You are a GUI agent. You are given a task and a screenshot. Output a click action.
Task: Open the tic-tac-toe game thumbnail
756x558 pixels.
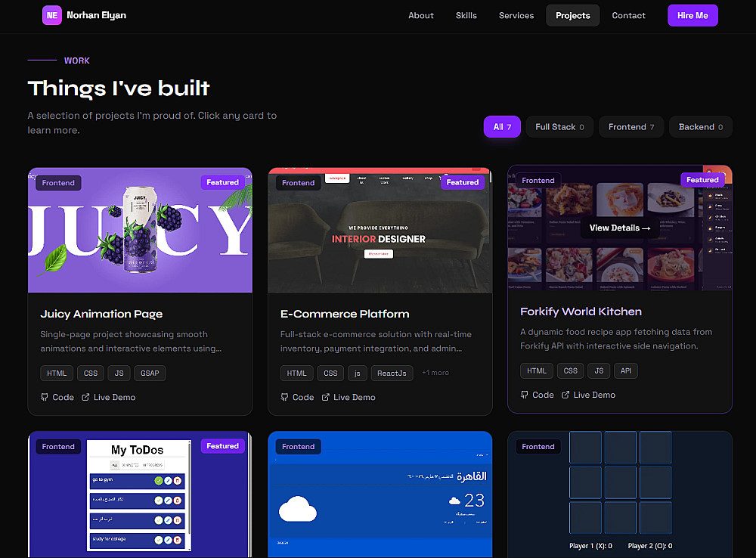pyautogui.click(x=620, y=494)
